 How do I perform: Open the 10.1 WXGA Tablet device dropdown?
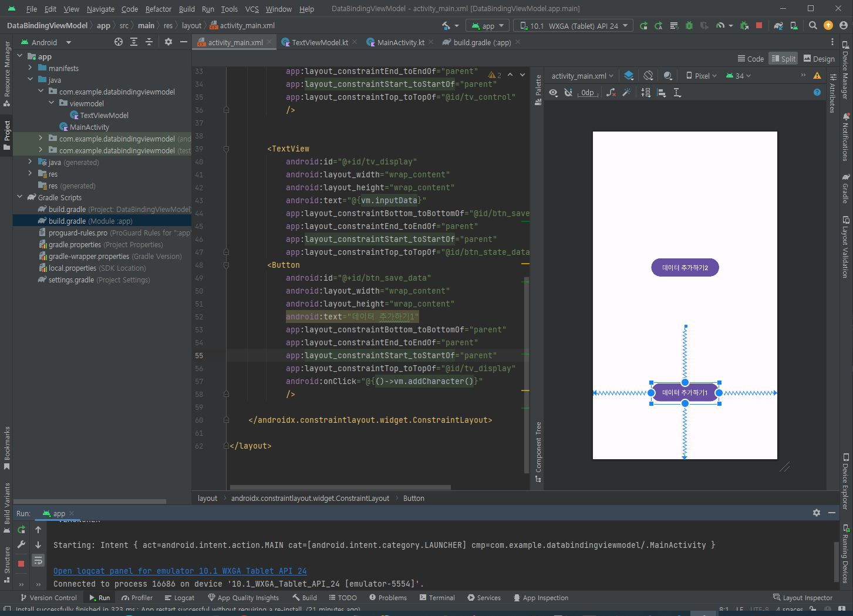(574, 26)
